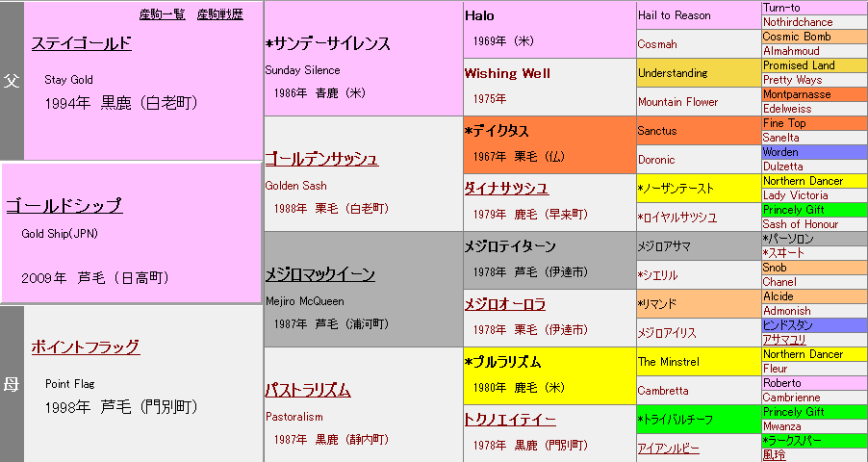Open the 産駒一覧 offspring list link

(162, 14)
